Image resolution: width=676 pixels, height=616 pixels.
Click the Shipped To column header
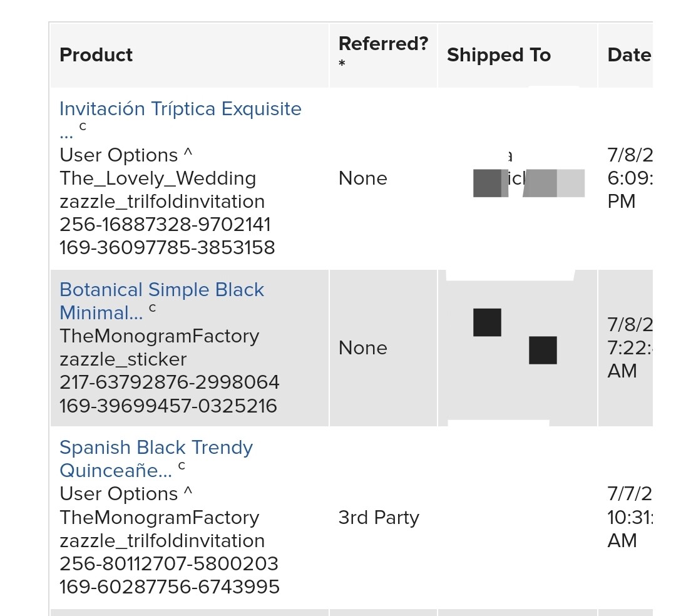(499, 54)
